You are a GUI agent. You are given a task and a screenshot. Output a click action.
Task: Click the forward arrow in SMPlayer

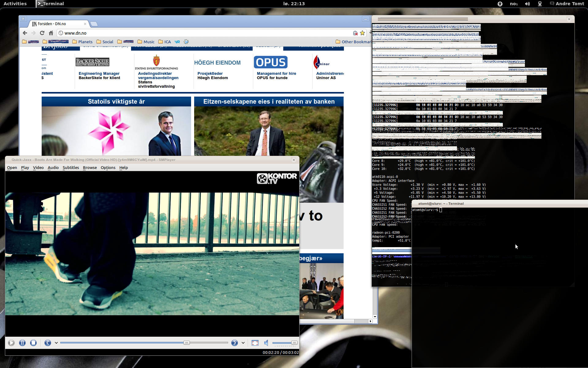[235, 343]
